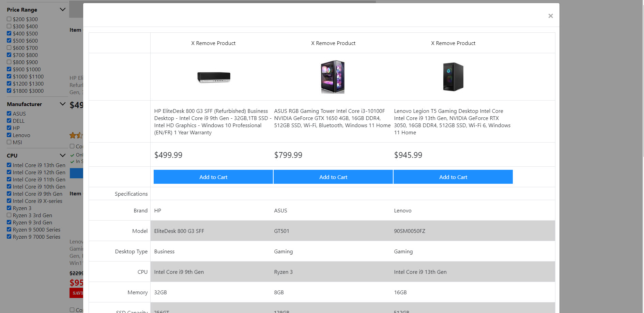Add the $945.99 Lenovo Legion to cart
Image resolution: width=644 pixels, height=313 pixels.
pyautogui.click(x=453, y=177)
